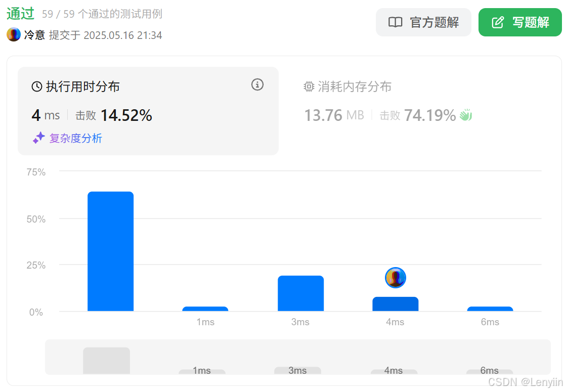Open the 官方题解 official solution button
Image resolution: width=565 pixels, height=392 pixels.
pos(423,22)
